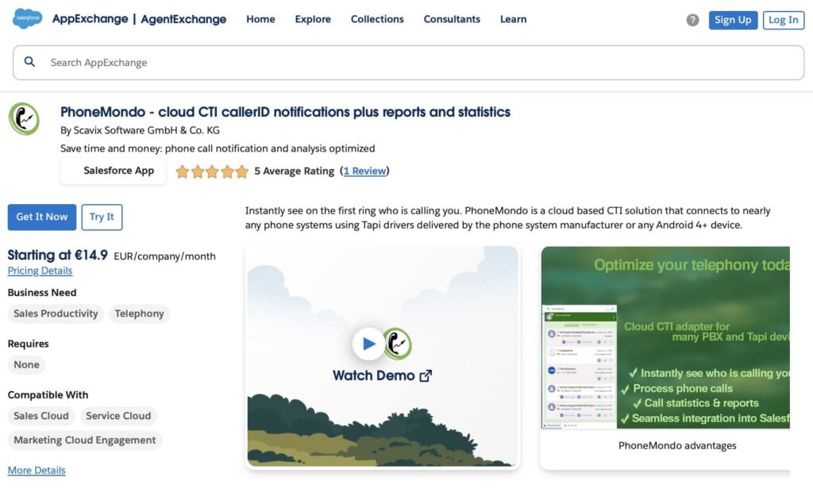Play the Watch Demo video
The height and width of the screenshot is (504, 813).
(x=368, y=344)
